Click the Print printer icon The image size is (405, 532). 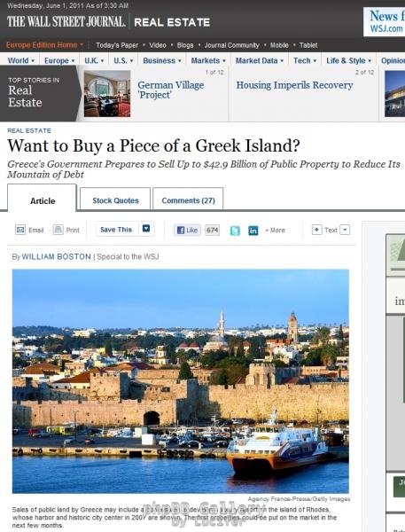tap(58, 230)
